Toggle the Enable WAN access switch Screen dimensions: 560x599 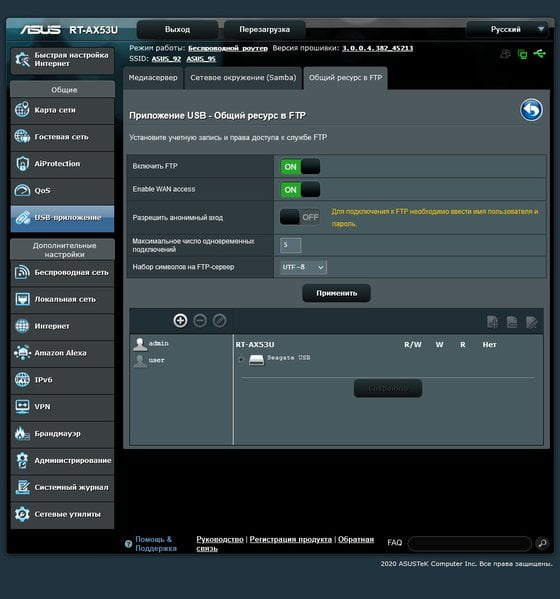(300, 189)
